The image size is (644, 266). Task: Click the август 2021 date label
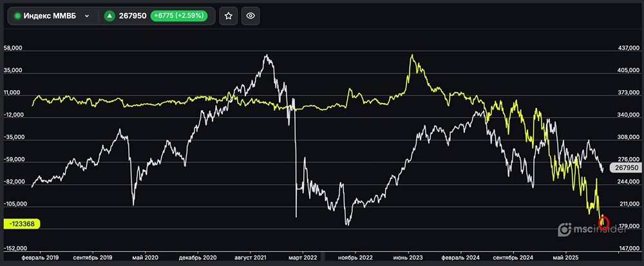pos(250,258)
